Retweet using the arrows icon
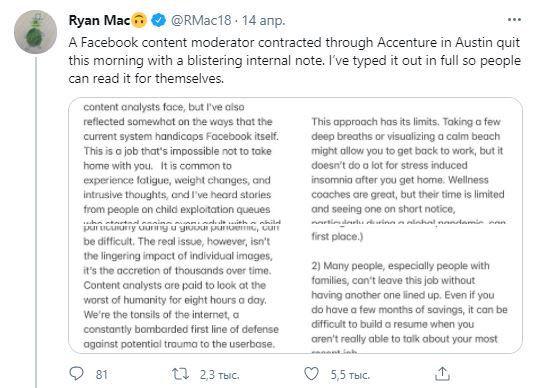The height and width of the screenshot is (388, 537). coord(180,374)
